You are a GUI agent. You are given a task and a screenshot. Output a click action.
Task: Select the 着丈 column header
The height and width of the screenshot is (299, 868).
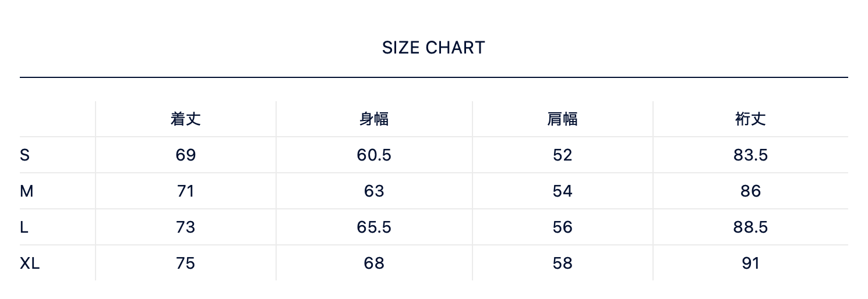click(x=185, y=119)
